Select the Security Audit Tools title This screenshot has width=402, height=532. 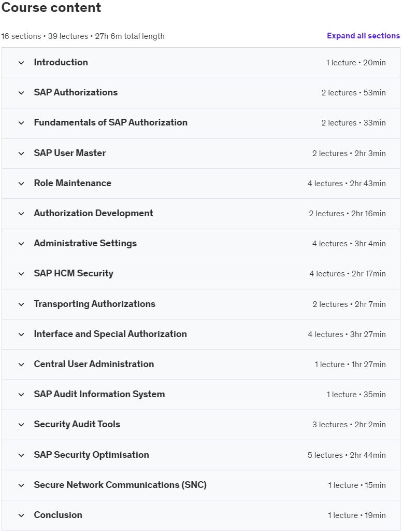(77, 425)
